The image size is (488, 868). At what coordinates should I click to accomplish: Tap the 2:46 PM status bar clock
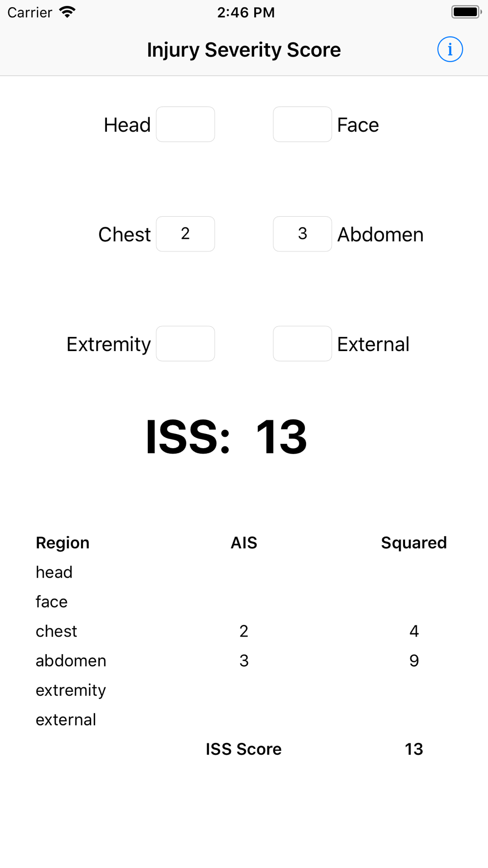tap(245, 12)
